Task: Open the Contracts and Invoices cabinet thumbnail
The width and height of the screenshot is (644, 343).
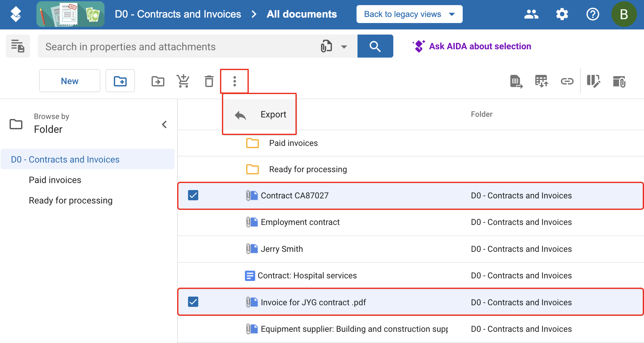Action: point(70,14)
